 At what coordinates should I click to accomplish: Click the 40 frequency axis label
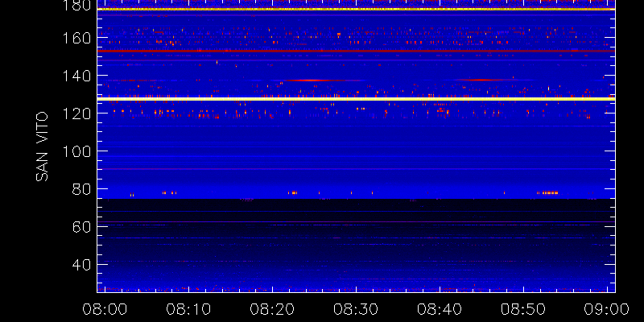(x=81, y=265)
